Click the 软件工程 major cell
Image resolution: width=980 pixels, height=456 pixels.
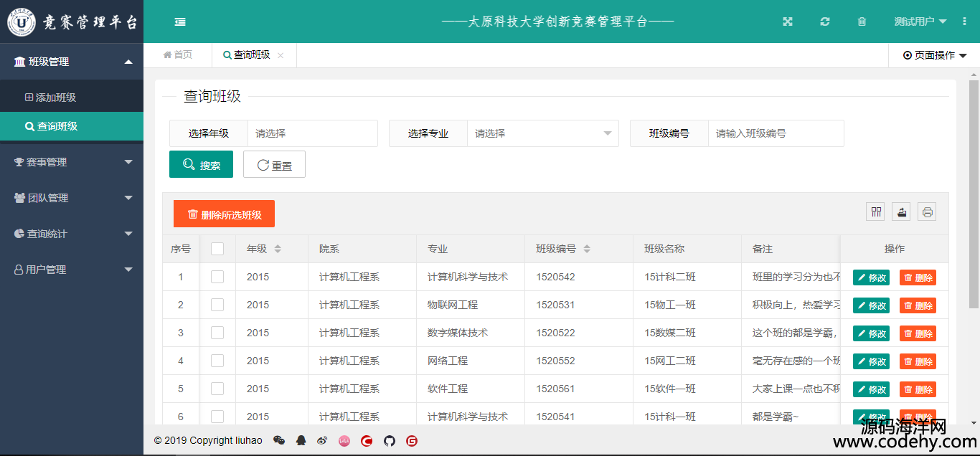click(470, 389)
